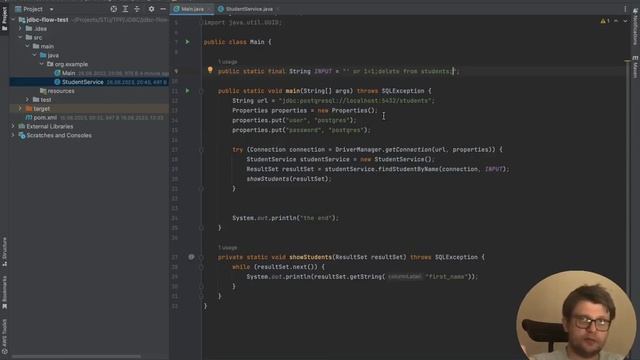Click the Main class file icon

[x=57, y=73]
